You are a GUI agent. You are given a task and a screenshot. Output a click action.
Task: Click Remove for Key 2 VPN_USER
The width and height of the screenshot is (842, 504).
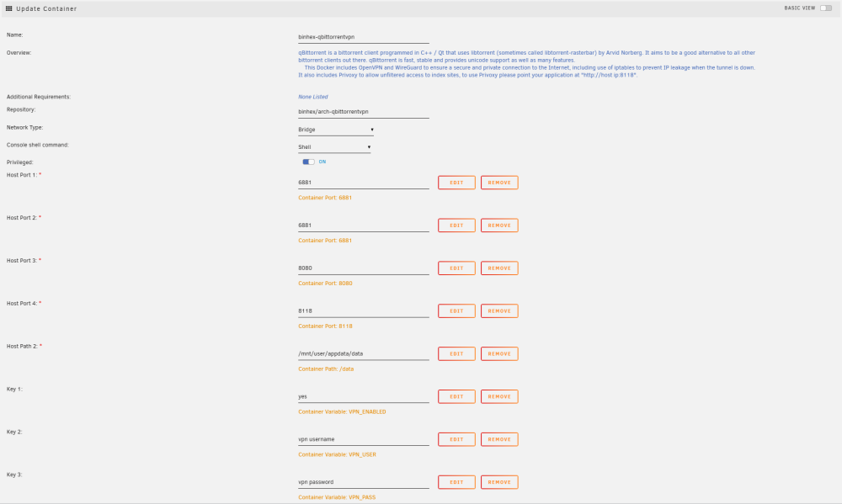(499, 439)
